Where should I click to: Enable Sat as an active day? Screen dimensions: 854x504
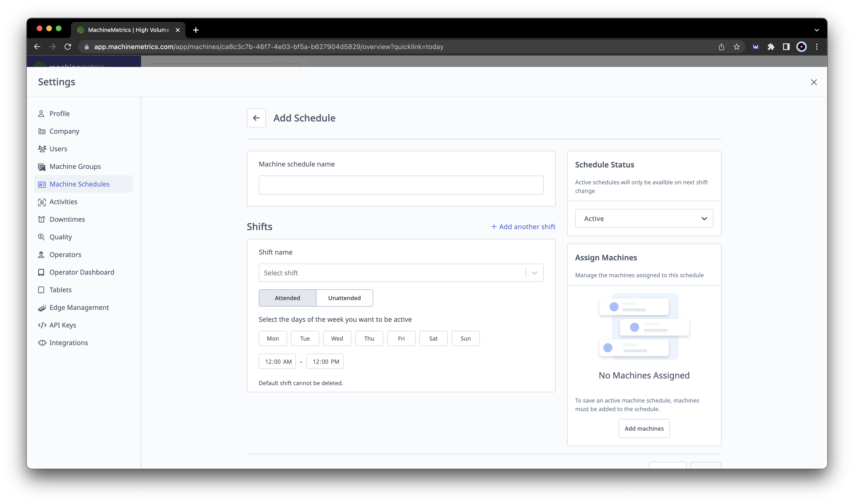[433, 338]
